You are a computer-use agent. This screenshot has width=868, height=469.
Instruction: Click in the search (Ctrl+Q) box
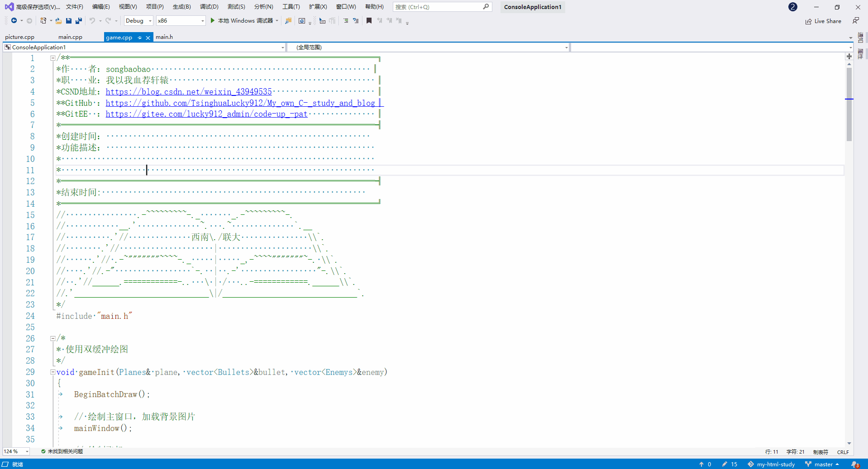[x=442, y=7]
